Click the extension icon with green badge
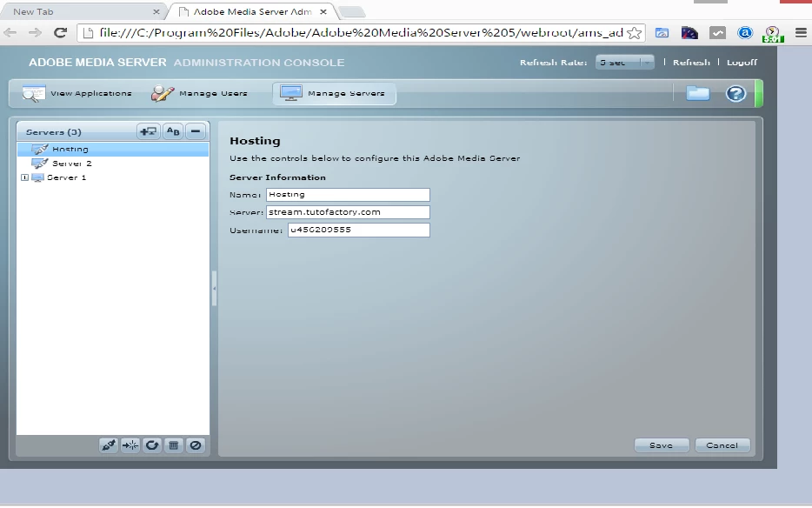The height and width of the screenshot is (508, 812). click(x=773, y=34)
